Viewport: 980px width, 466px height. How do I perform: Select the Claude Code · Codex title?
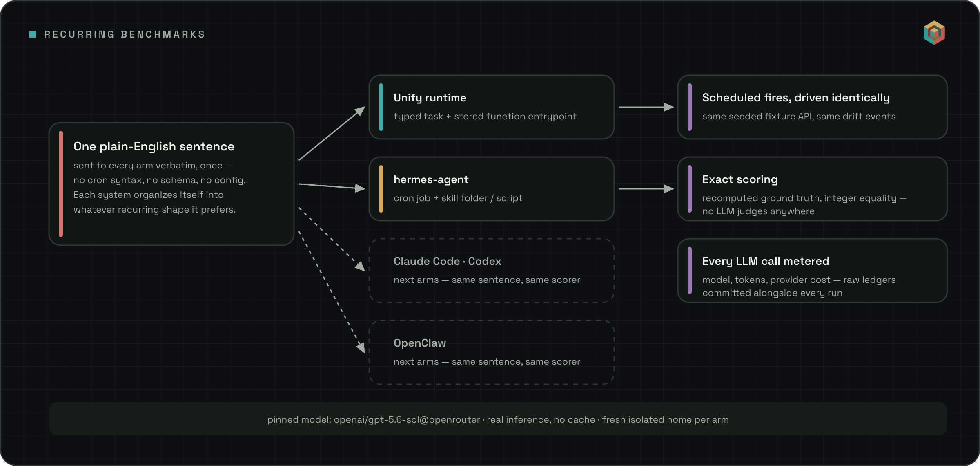tap(448, 261)
